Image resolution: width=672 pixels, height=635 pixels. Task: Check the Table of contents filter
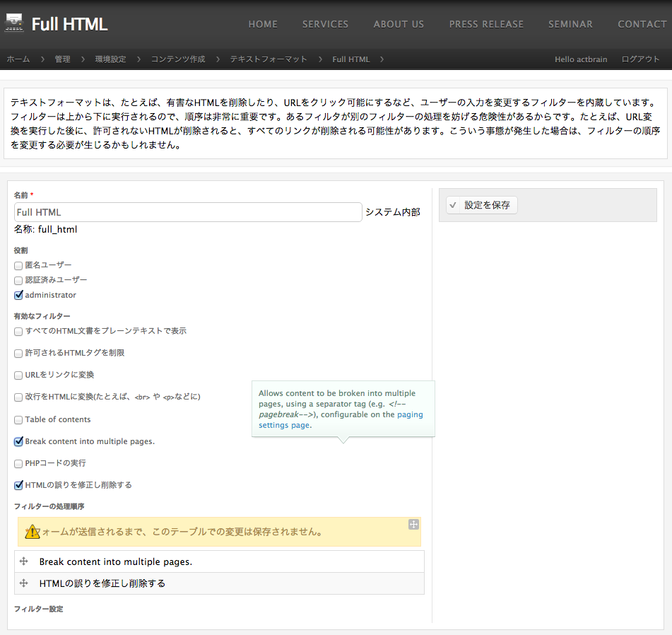[x=18, y=419]
